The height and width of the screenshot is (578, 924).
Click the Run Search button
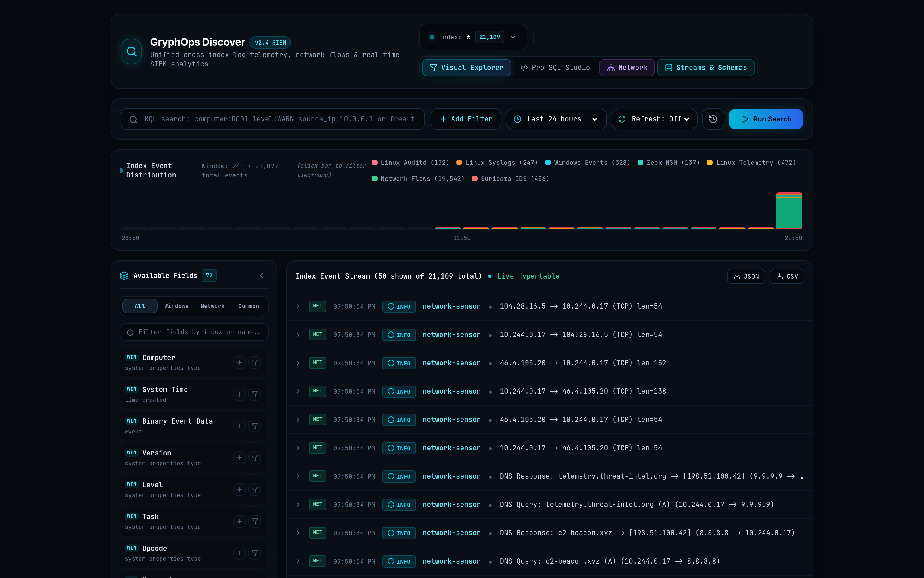point(765,119)
